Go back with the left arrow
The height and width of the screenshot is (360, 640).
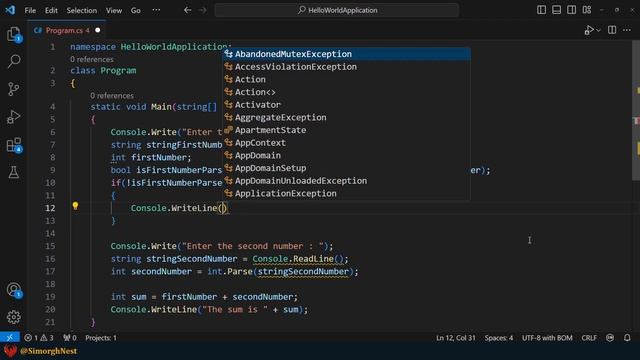187,10
